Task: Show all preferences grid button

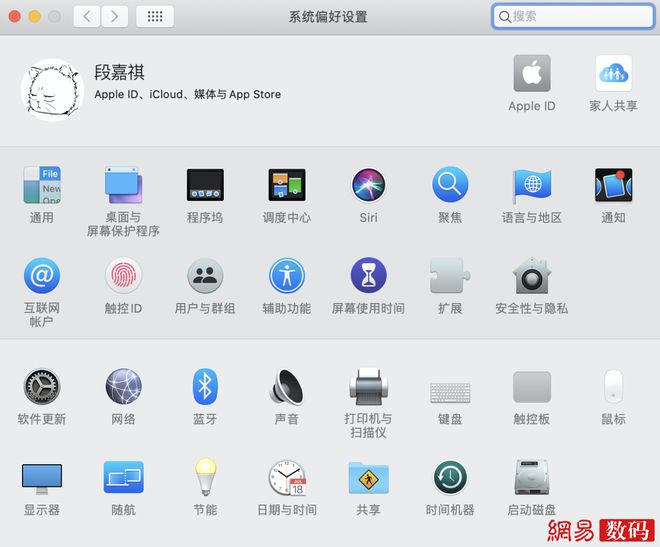Action: click(x=155, y=16)
